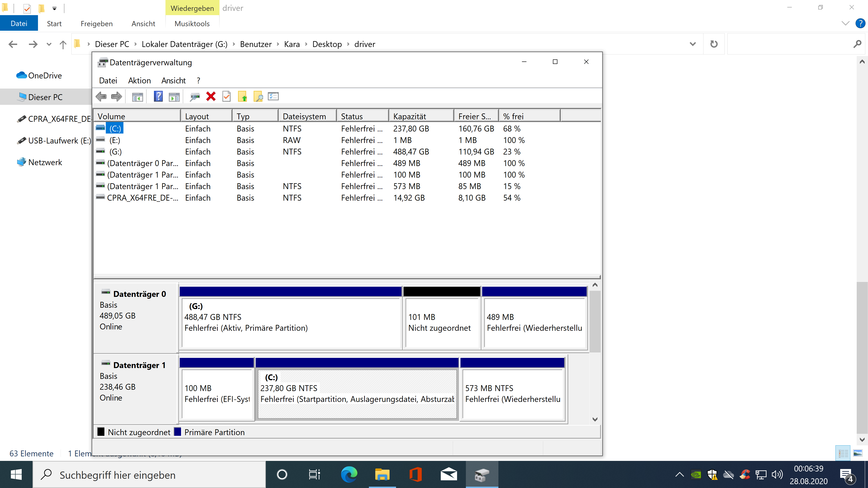The image size is (868, 488).
Task: Select the G: partition block on Datenträger 0
Action: tap(290, 322)
